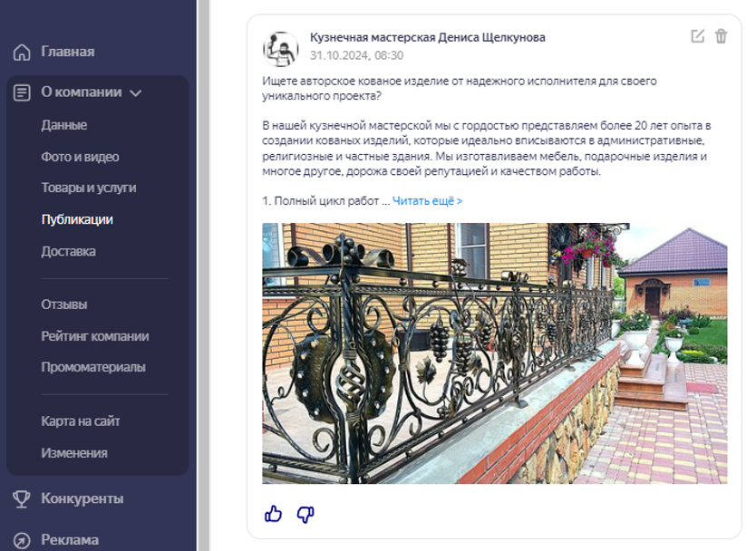Like the post with thumbs-up icon
756x551 pixels.
tap(273, 514)
